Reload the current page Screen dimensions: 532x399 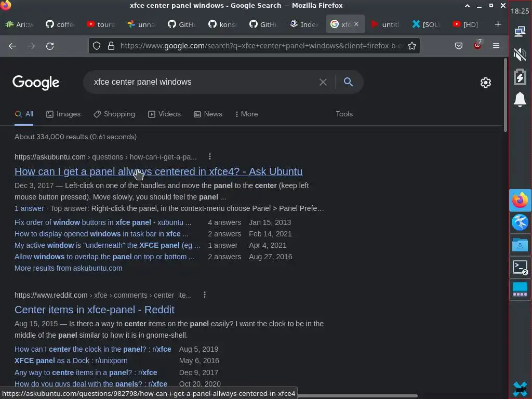[x=50, y=46]
